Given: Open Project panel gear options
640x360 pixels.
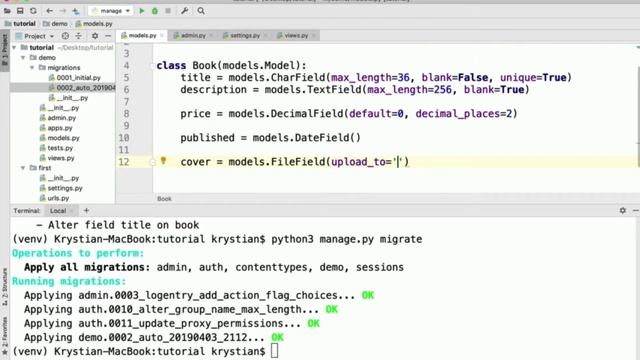Looking at the screenshot, I should click(x=95, y=36).
